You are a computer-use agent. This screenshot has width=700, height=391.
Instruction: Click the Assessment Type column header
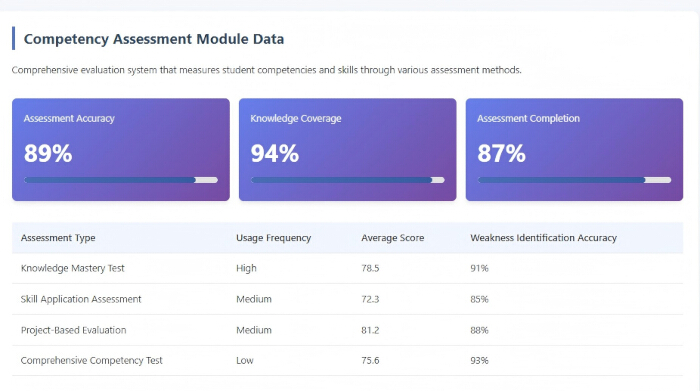tap(58, 238)
